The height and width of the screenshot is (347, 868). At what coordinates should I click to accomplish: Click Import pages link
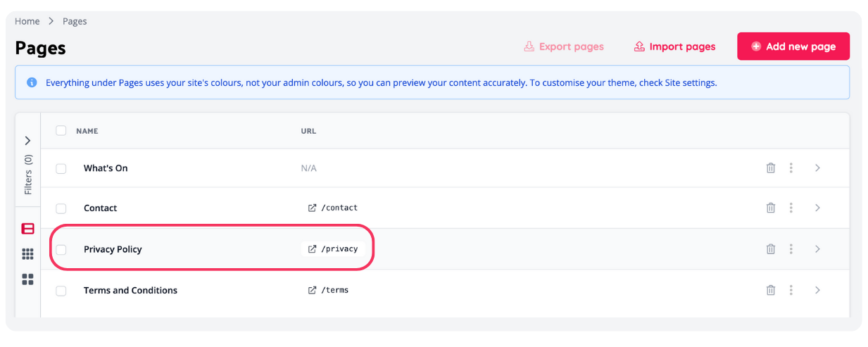pos(674,46)
